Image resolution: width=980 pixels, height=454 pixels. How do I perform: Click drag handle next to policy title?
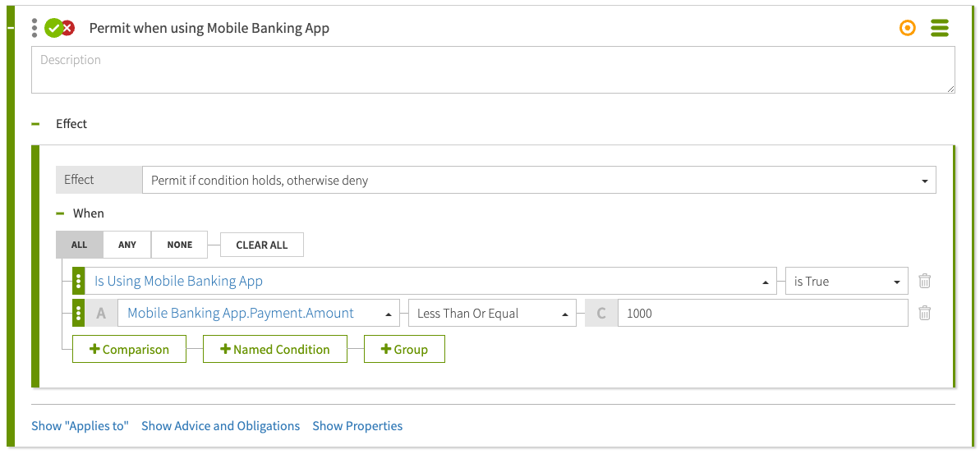35,28
